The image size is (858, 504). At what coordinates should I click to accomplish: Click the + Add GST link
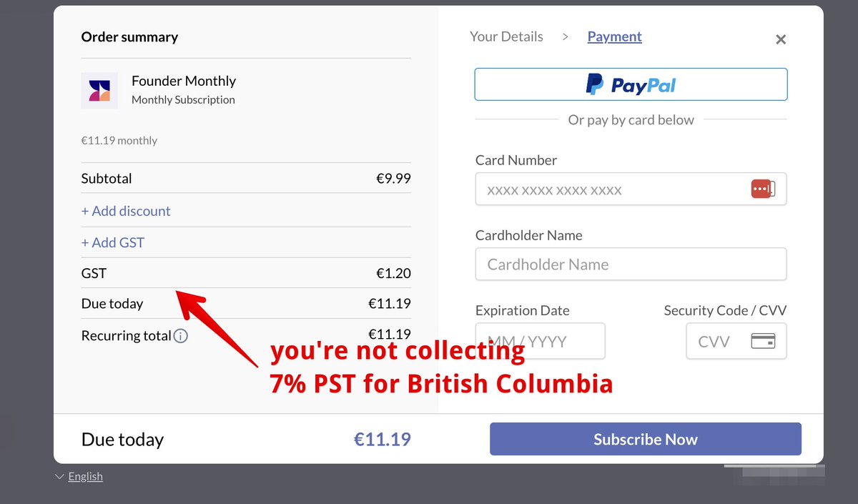pyautogui.click(x=113, y=242)
